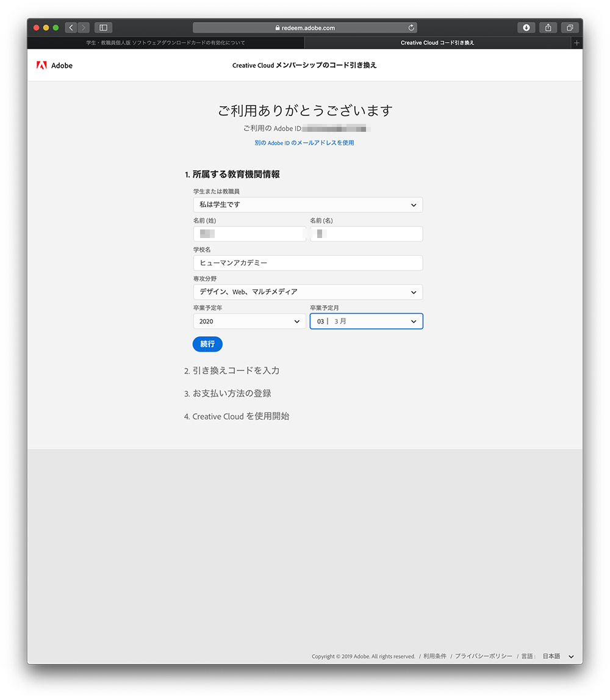Open the 利用条件 footer link
This screenshot has width=610, height=700.
coord(435,656)
